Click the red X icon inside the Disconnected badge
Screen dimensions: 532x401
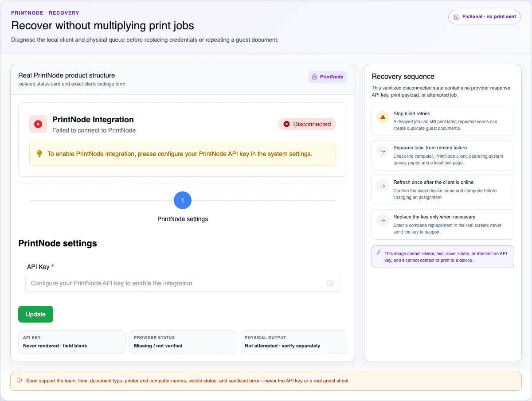pyautogui.click(x=286, y=124)
